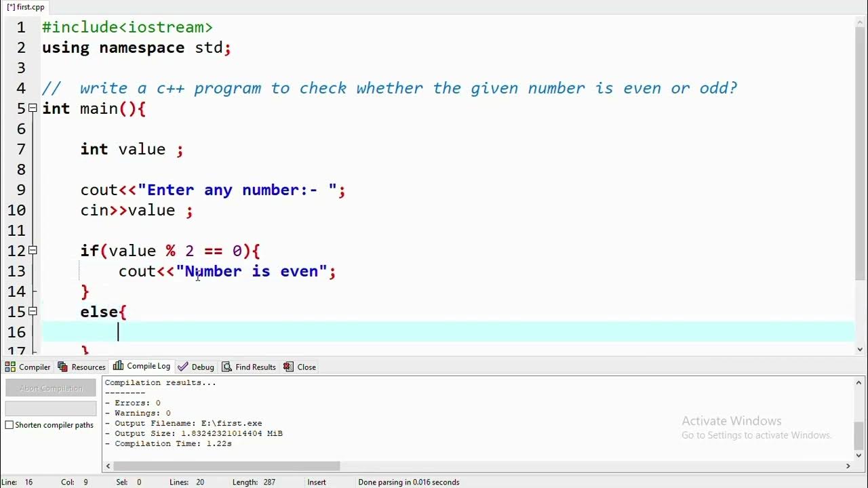Open the Resources tab
Viewport: 868px width, 488px height.
[81, 367]
